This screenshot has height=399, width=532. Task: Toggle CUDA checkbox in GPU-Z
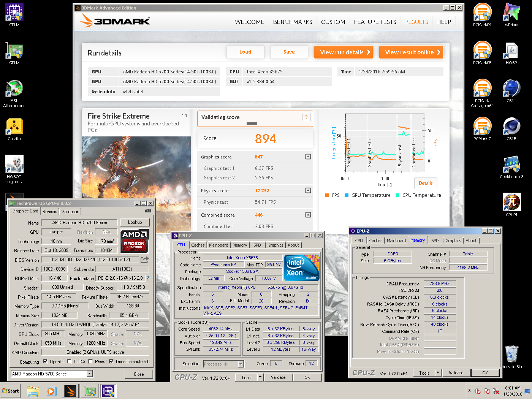click(x=69, y=362)
